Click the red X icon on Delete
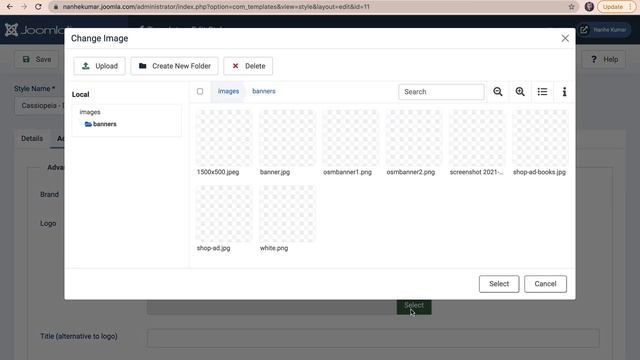The height and width of the screenshot is (360, 640). [236, 66]
